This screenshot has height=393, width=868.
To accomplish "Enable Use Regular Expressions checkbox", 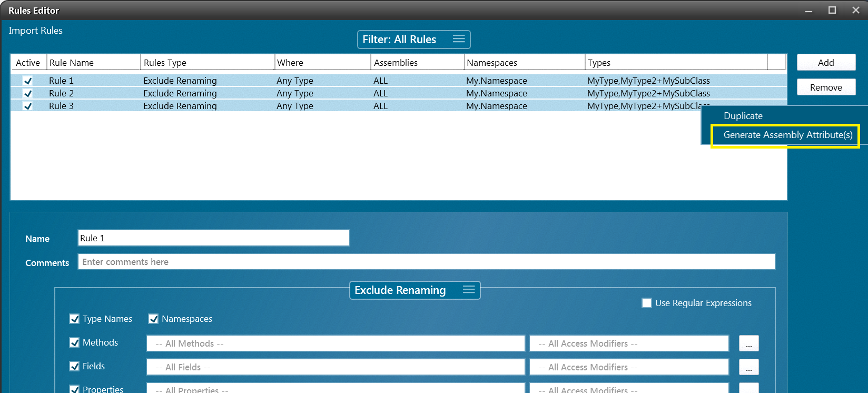I will [x=647, y=303].
